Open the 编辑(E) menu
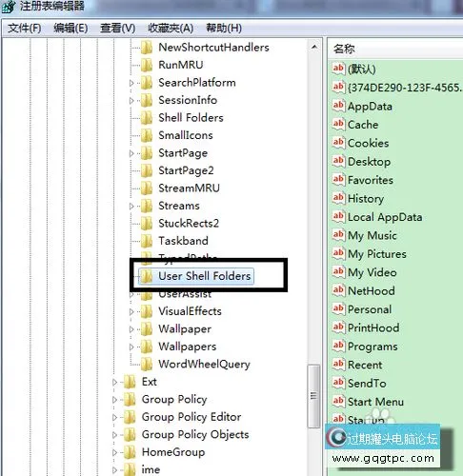 (70, 29)
